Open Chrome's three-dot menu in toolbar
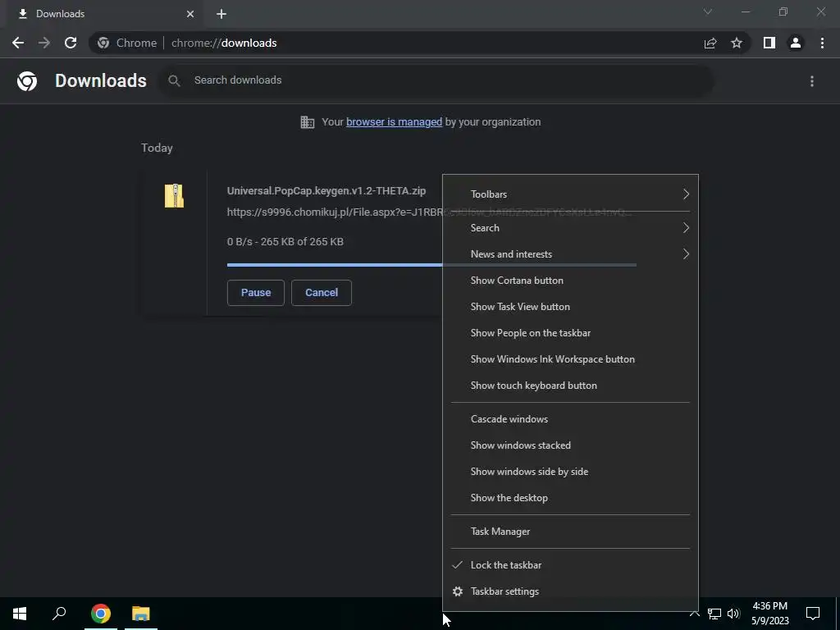840x630 pixels. click(x=822, y=43)
